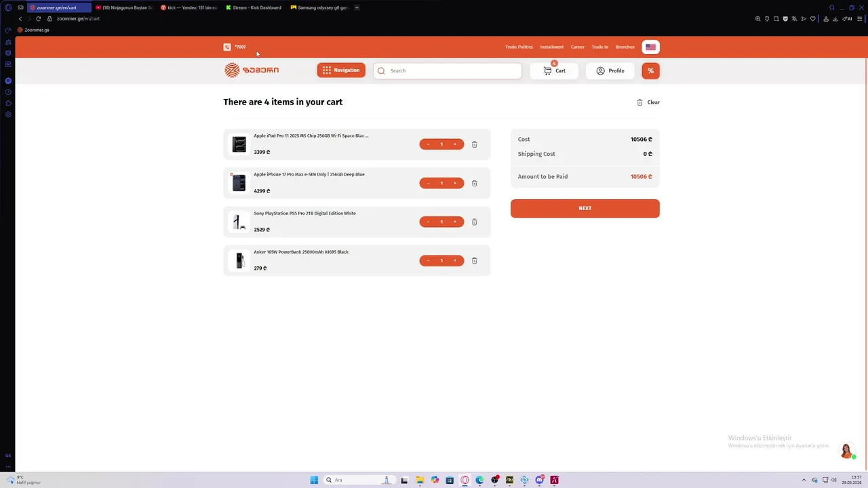Decrease Anker PowerBank quantity
This screenshot has width=868, height=488.
click(428, 260)
